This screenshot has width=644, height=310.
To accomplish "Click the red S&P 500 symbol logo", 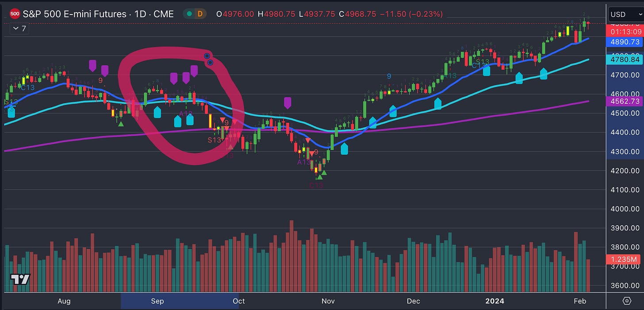I will 15,13.
